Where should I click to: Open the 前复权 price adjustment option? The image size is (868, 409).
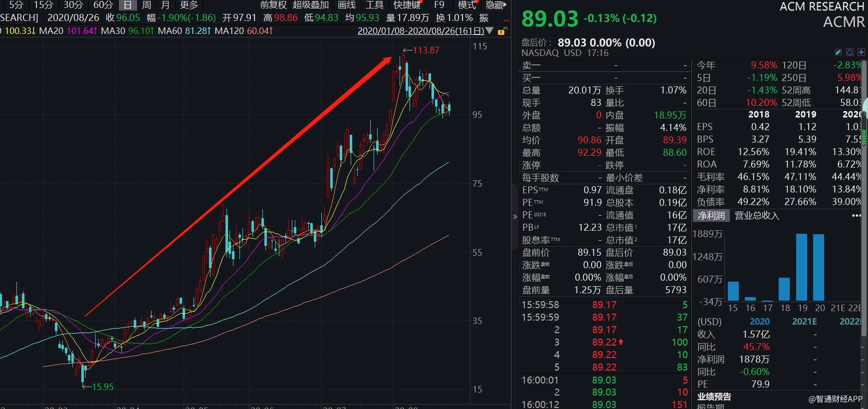pyautogui.click(x=273, y=5)
